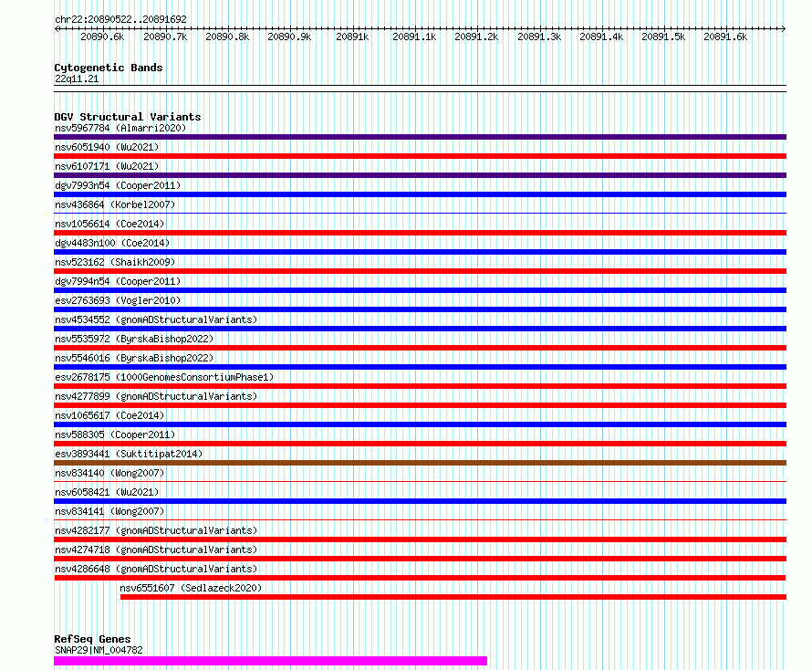Select dgv4483n100 (Coe2014) variant label
Screen dimensions: 812x670
coord(112,243)
